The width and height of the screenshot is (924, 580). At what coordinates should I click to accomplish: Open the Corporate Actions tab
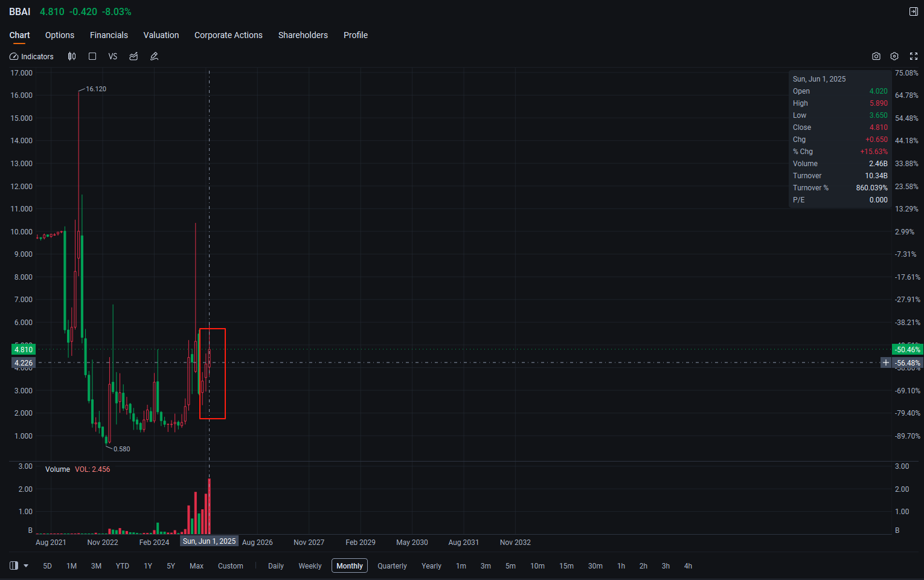[228, 35]
